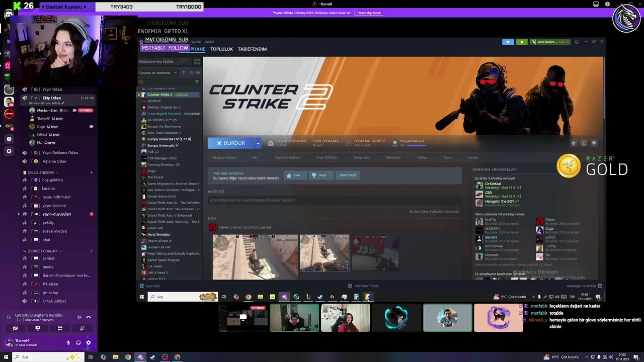The image size is (644, 362).
Task: Open Steam announcements megaphone icon
Action: coord(508,42)
